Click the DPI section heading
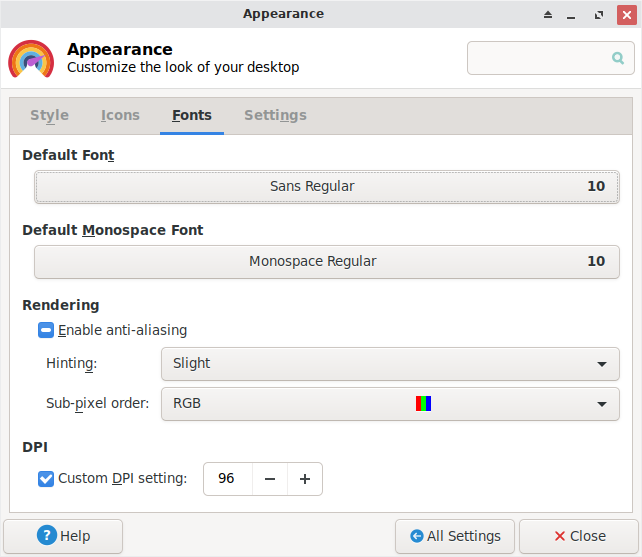The image size is (642, 557). click(35, 447)
